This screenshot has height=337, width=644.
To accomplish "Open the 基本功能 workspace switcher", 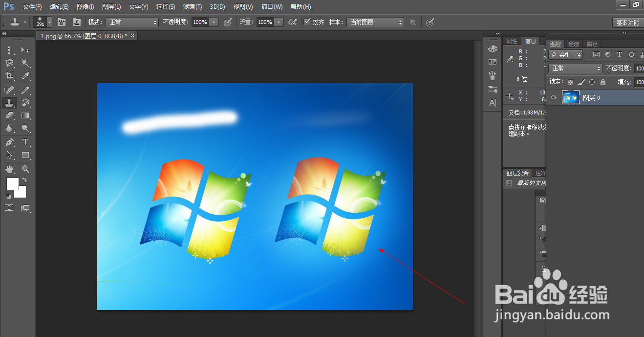I will point(627,22).
